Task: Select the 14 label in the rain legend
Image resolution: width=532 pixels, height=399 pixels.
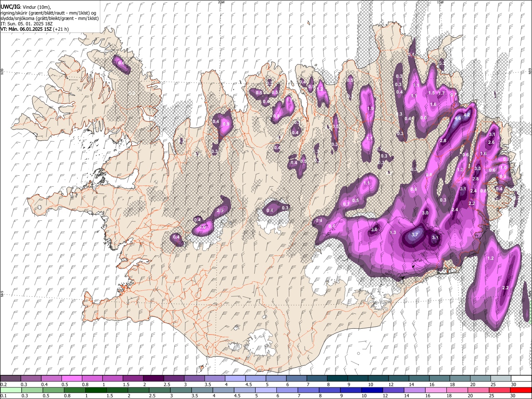Action: click(406, 396)
